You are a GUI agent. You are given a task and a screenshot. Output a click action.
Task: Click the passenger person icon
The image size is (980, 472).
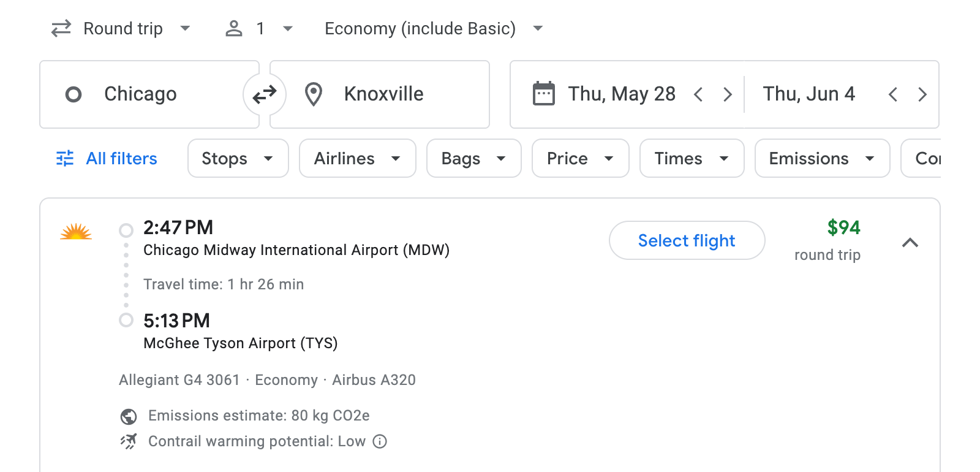(233, 28)
